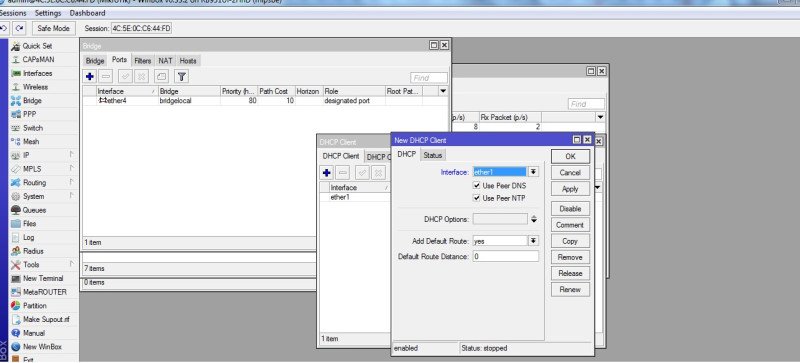
Task: Disable the DHCP client
Action: [570, 209]
